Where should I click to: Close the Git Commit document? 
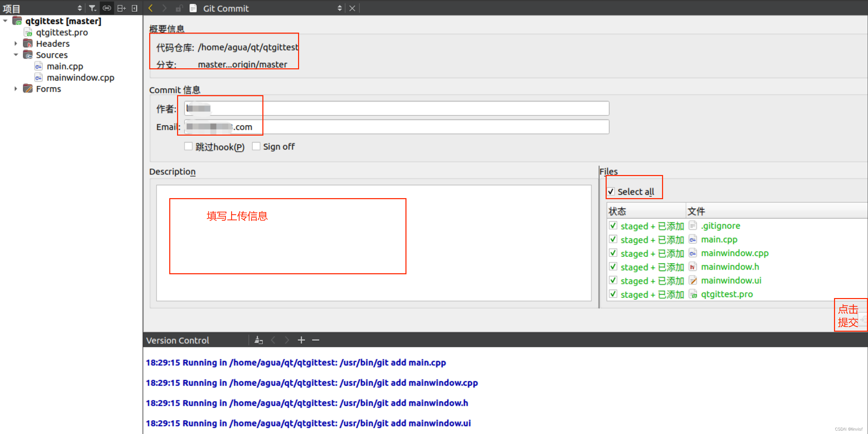coord(352,8)
